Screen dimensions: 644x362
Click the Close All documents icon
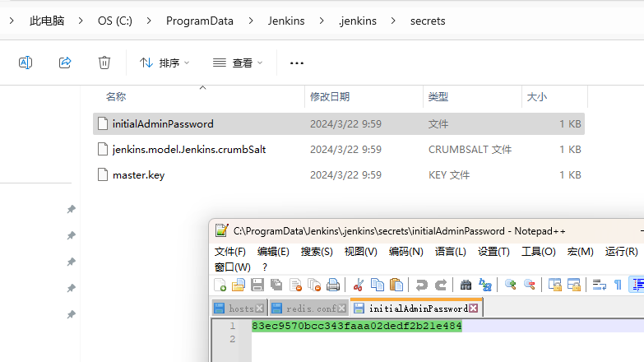pos(314,285)
